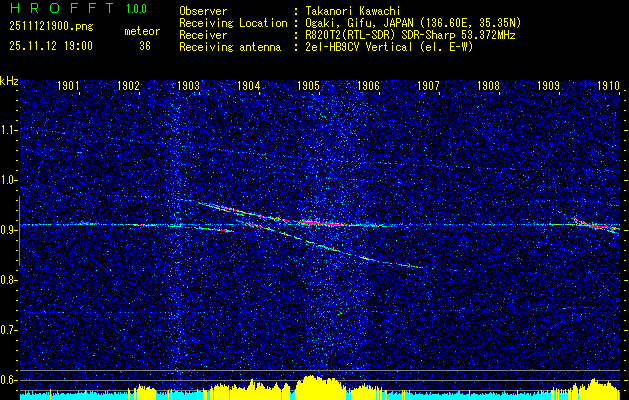Click the 1905 time axis label
629x400 pixels.
(x=308, y=85)
